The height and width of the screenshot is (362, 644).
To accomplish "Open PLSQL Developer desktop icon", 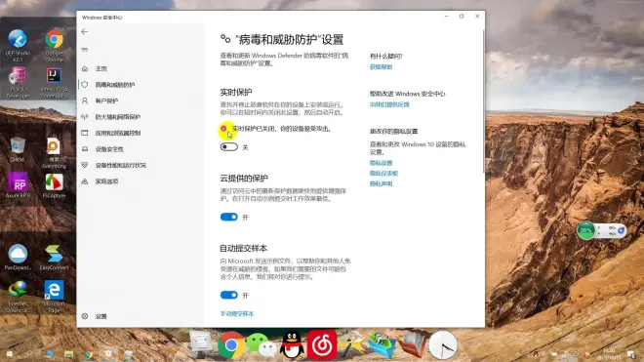I will pos(18,82).
